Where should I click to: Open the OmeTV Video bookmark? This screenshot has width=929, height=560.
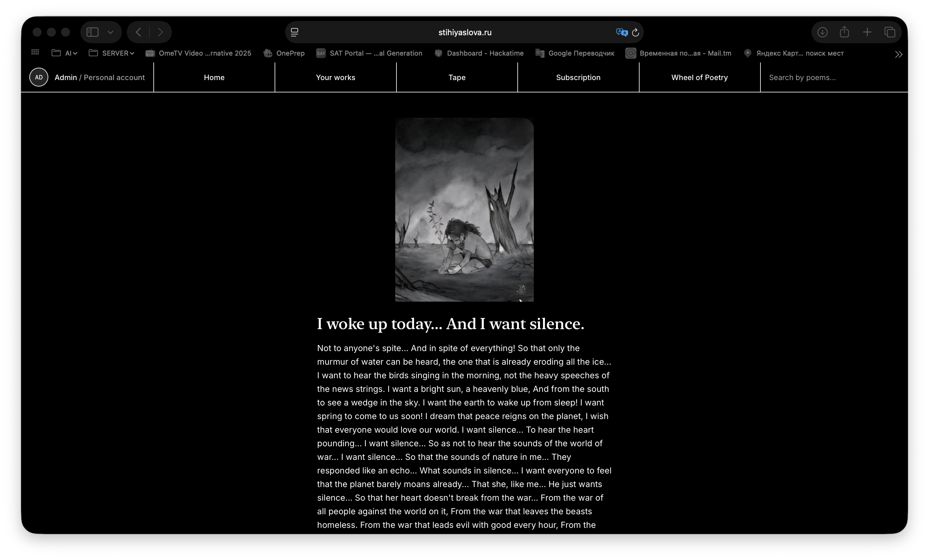(x=198, y=53)
